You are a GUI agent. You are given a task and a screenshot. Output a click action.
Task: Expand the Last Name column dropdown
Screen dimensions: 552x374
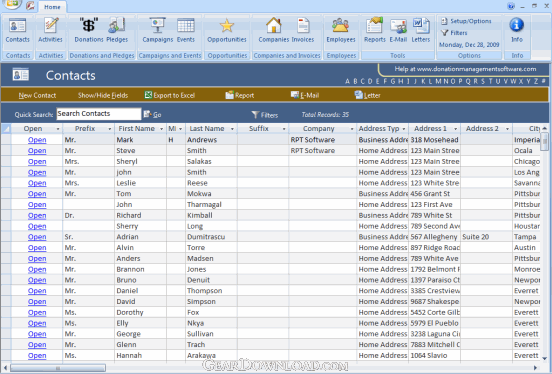tap(232, 129)
